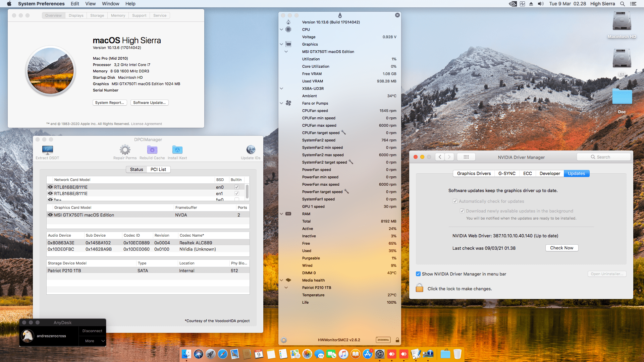Image resolution: width=644 pixels, height=362 pixels.
Task: Open Macintosh HD drive on the desktop
Action: coord(622,21)
